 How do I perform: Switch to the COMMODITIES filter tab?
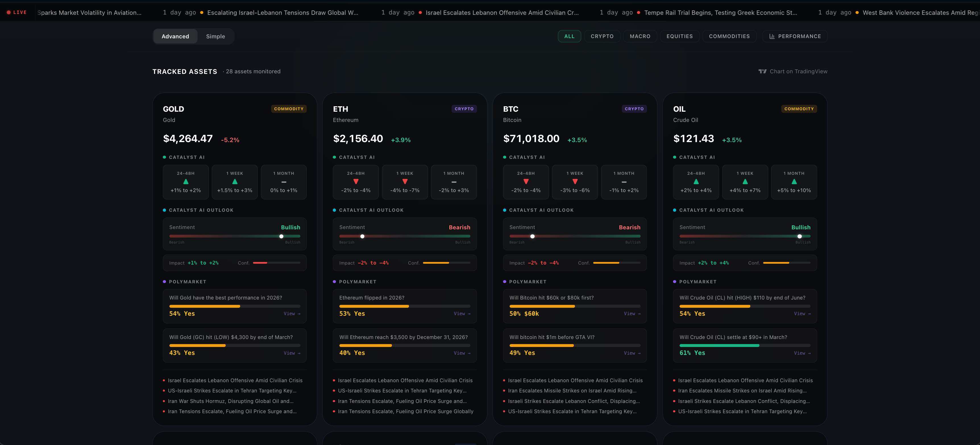(729, 36)
